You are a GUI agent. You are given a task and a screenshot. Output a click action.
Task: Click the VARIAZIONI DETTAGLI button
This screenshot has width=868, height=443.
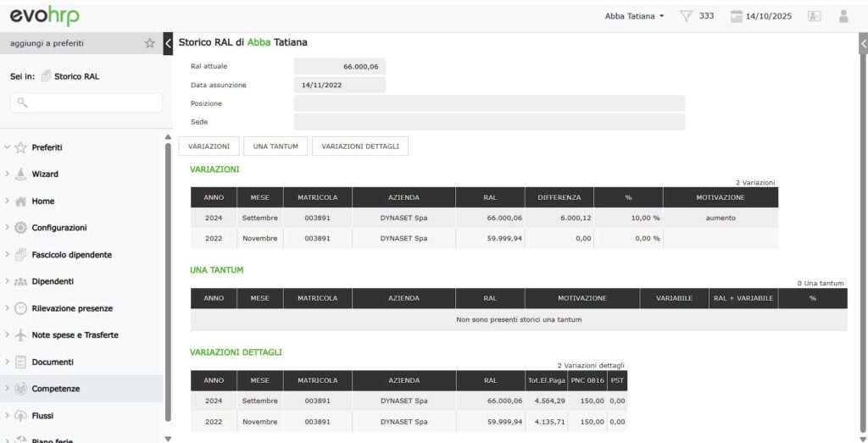(360, 147)
